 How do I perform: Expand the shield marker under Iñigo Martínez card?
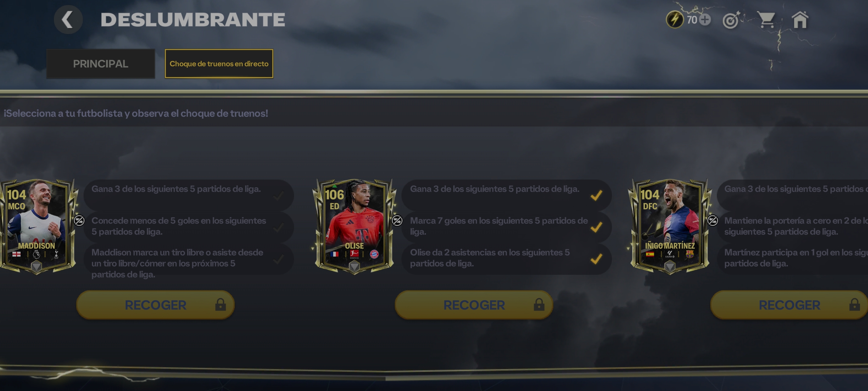670,267
